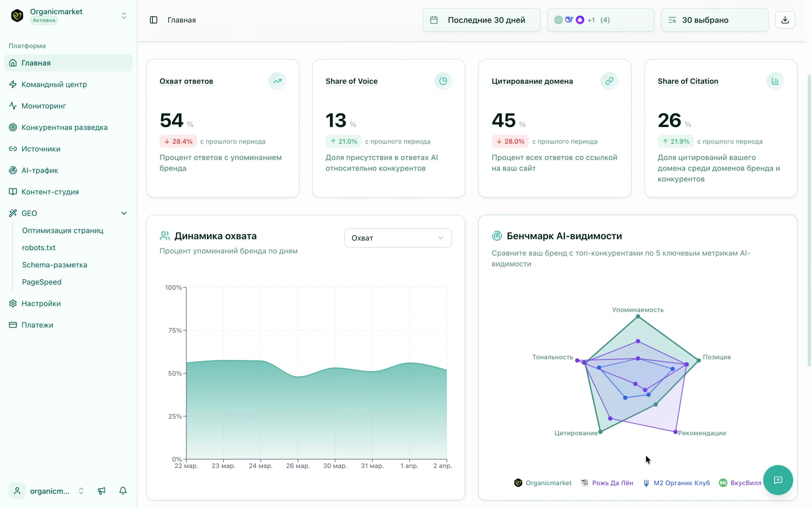Toggle the sidebar with the panel icon near Главная
The image size is (812, 508).
point(154,20)
